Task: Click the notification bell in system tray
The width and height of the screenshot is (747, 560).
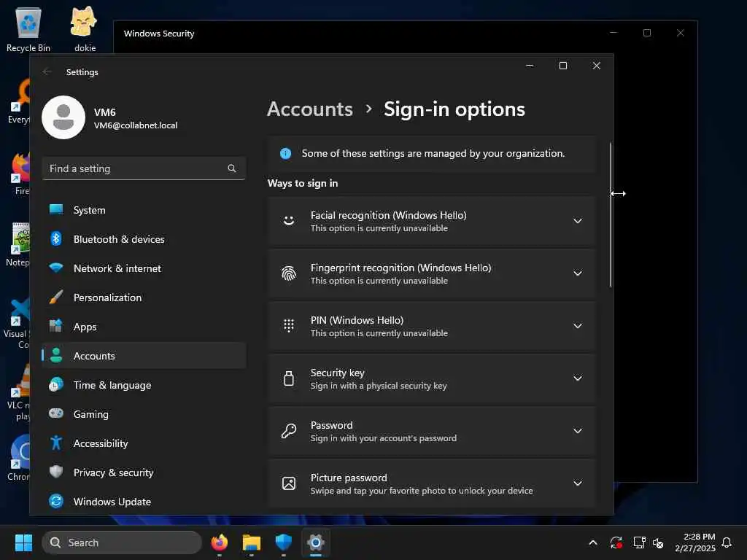Action: (727, 542)
